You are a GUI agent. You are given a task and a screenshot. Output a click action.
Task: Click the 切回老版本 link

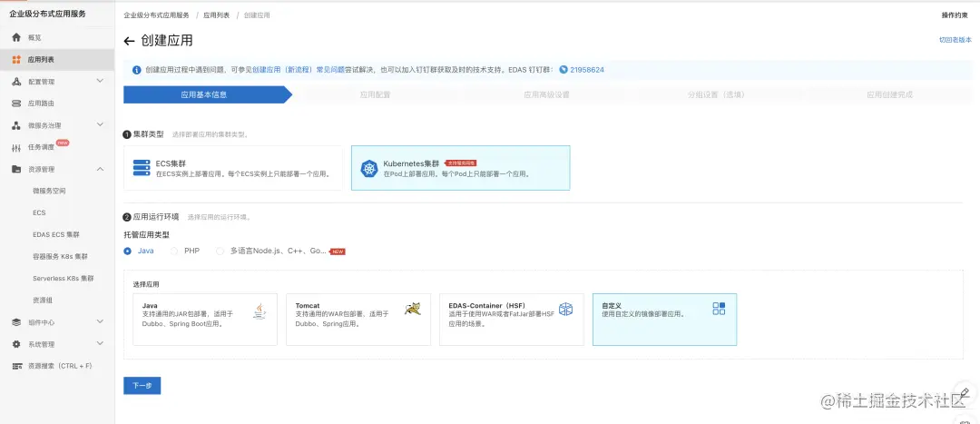coord(955,39)
